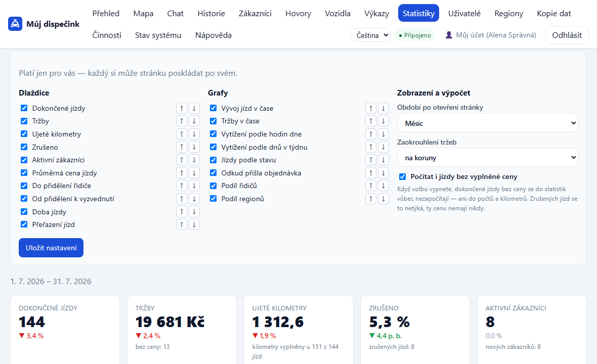The height and width of the screenshot is (364, 597).
Task: Toggle Podíl řidičů chart checkbox
Action: 213,186
